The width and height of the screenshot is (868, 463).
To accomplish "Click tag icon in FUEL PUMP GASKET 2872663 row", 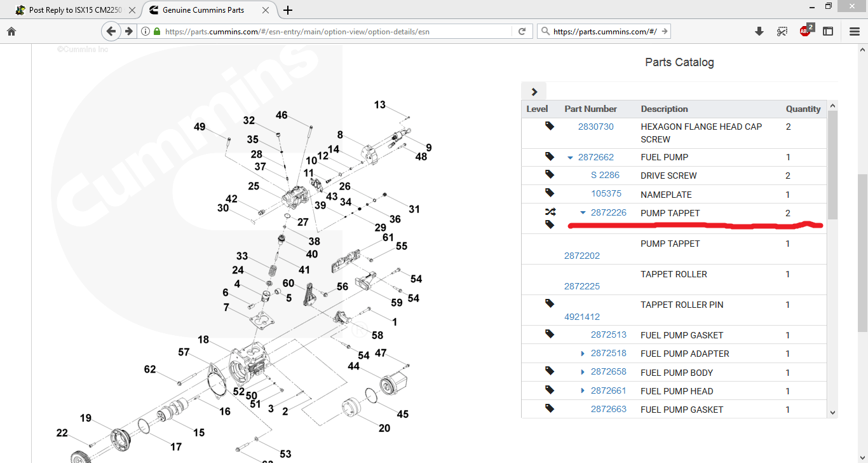I will [550, 408].
